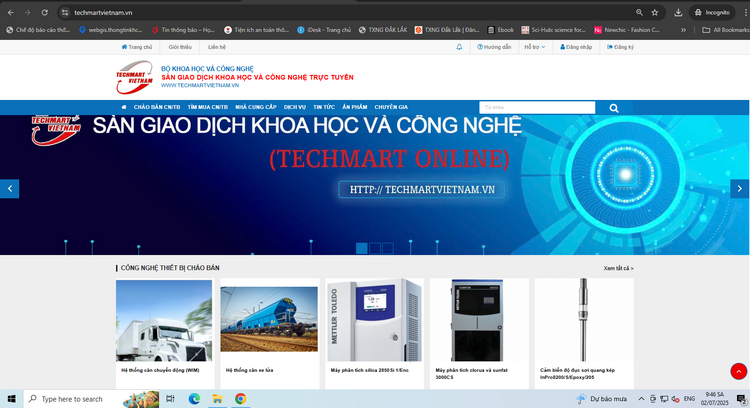Show next banner slide with right arrow
Viewport: 750px width, 408px height.
pyautogui.click(x=739, y=188)
